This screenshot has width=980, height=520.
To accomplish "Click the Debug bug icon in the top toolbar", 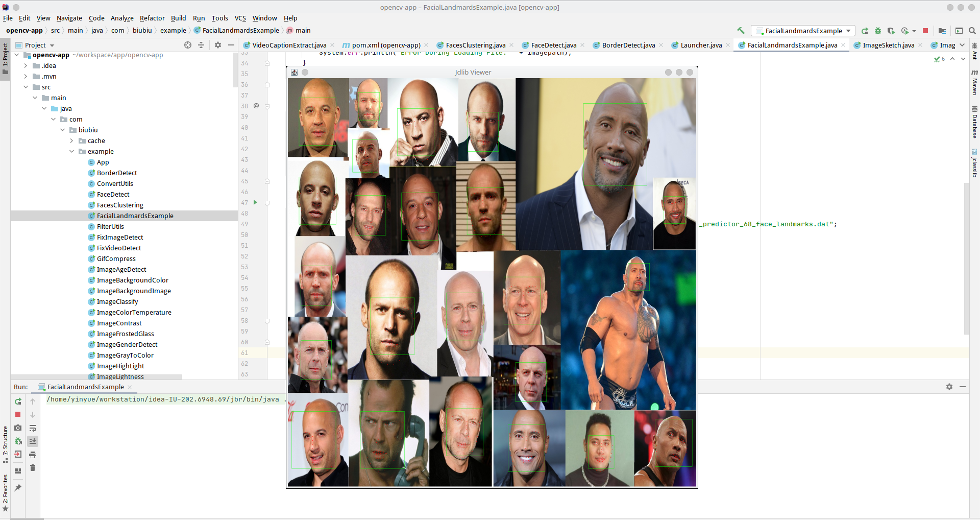I will point(878,31).
